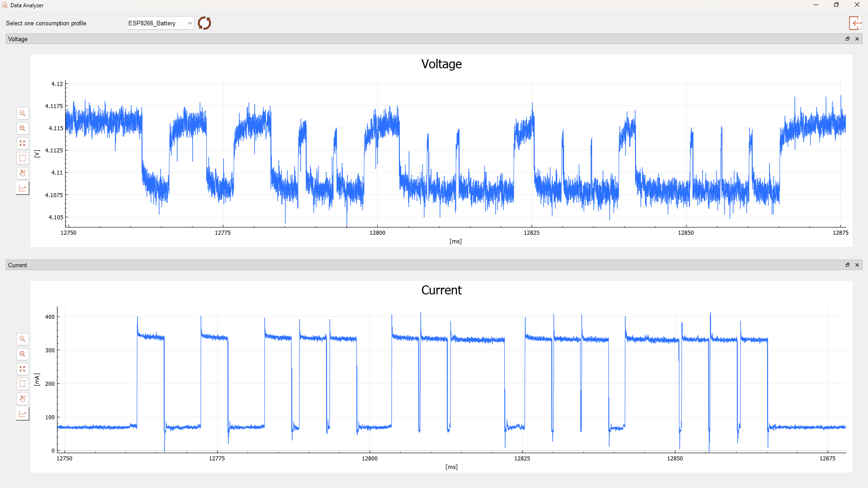Viewport: 868px width, 488px height.
Task: Click the Current panel title bar
Action: 407,265
